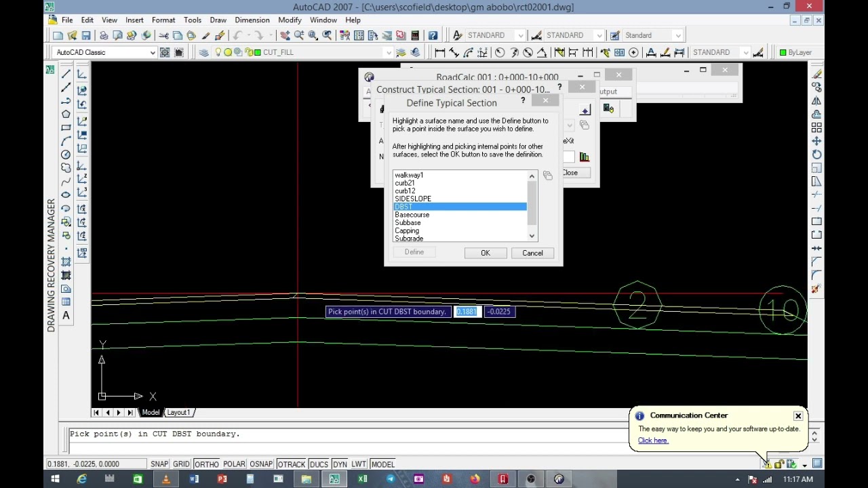Open Internet Explorer from the taskbar
Image resolution: width=868 pixels, height=488 pixels.
tap(82, 479)
